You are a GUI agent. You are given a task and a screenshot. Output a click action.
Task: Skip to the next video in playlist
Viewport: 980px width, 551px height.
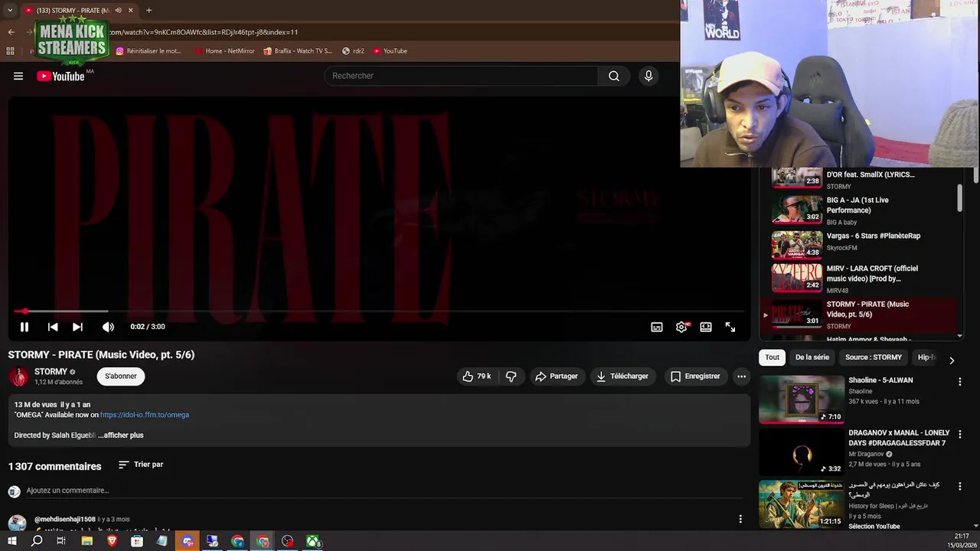[x=77, y=327]
